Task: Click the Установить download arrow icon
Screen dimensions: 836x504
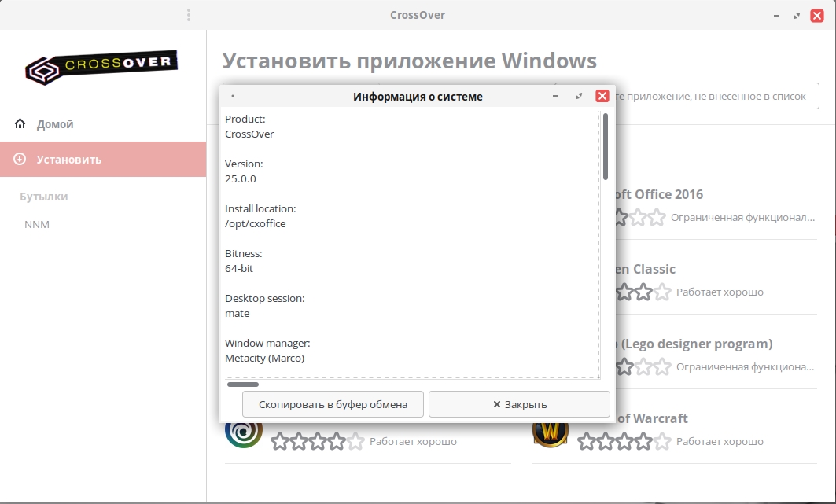Action: pos(20,160)
